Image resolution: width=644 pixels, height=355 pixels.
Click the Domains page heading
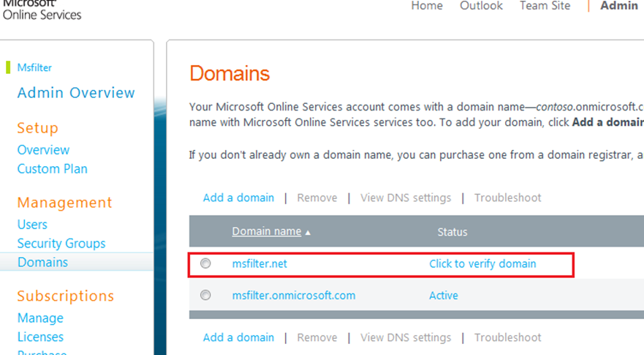230,74
